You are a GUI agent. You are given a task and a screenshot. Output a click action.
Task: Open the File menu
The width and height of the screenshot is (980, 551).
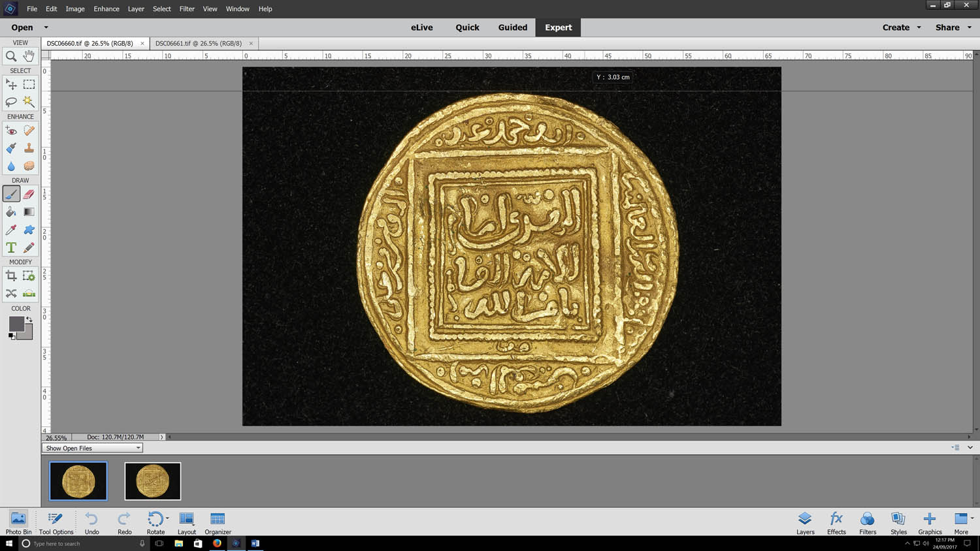click(32, 8)
